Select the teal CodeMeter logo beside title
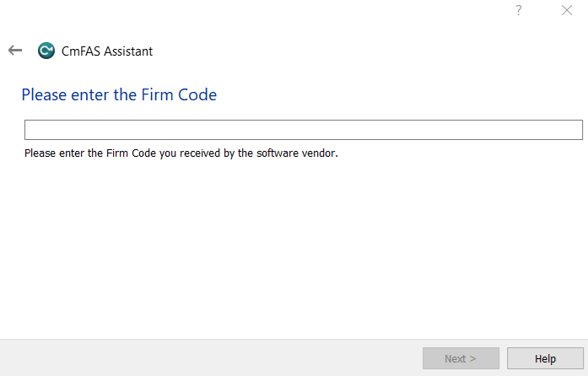The width and height of the screenshot is (588, 376). [46, 51]
